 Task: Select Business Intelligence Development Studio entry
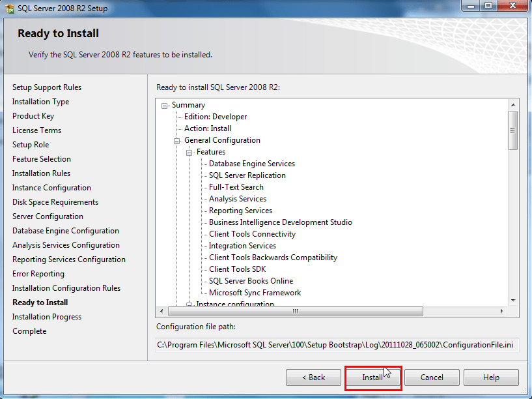point(279,222)
